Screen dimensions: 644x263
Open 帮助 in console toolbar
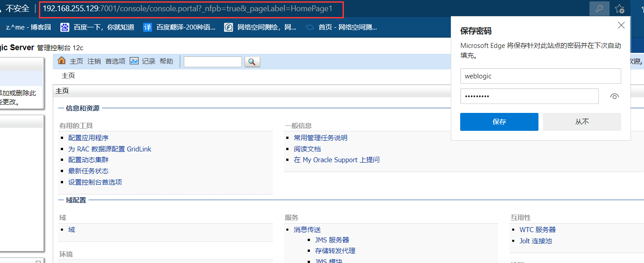pyautogui.click(x=166, y=61)
